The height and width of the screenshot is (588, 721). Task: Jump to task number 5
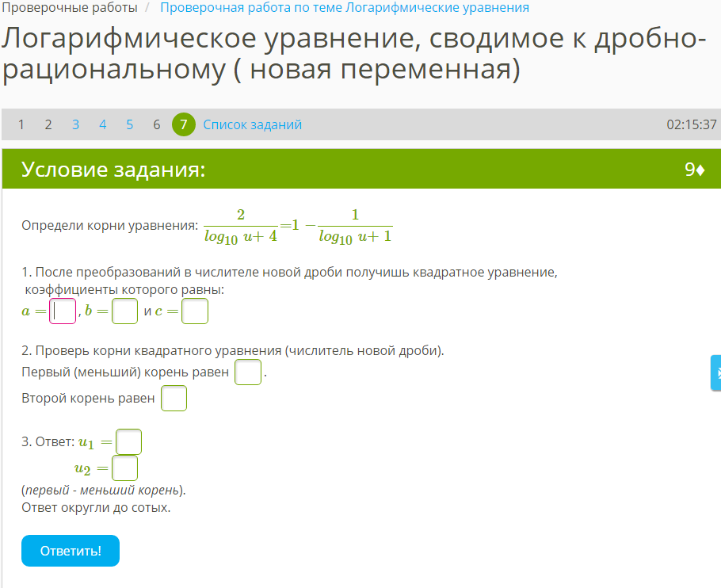[x=129, y=124]
